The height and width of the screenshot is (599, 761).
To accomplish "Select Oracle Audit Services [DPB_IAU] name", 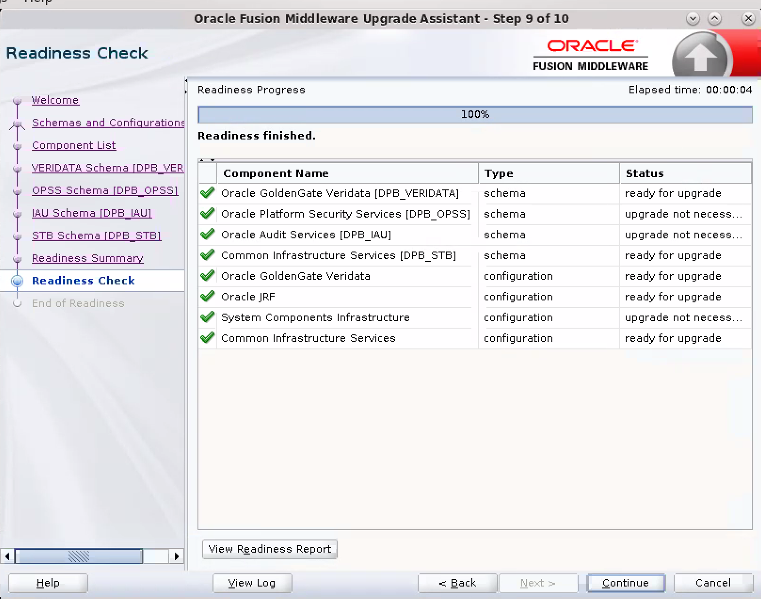I will click(306, 234).
